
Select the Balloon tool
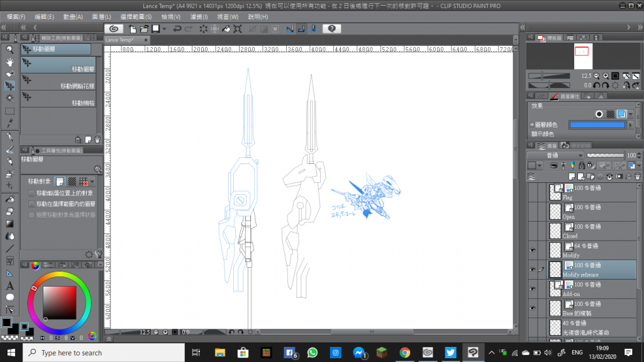(x=10, y=297)
